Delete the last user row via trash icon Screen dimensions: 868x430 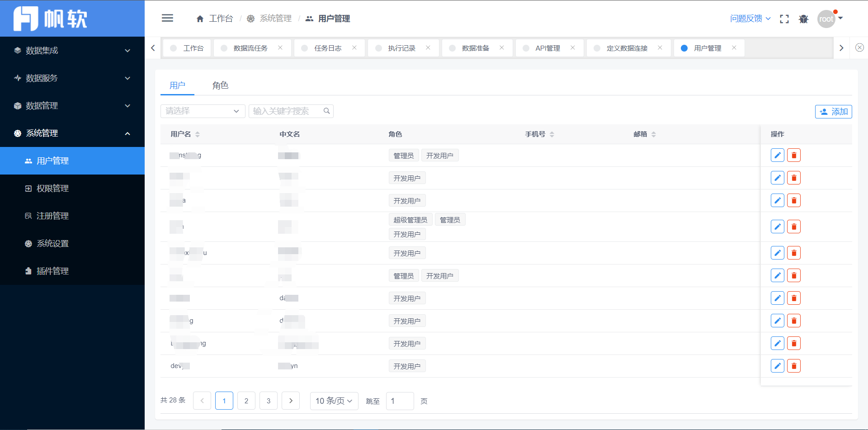point(794,365)
